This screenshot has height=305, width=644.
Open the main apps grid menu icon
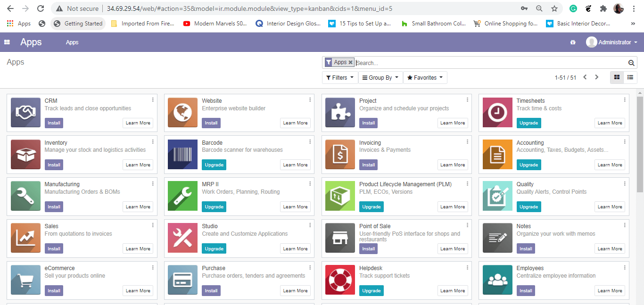[7, 42]
